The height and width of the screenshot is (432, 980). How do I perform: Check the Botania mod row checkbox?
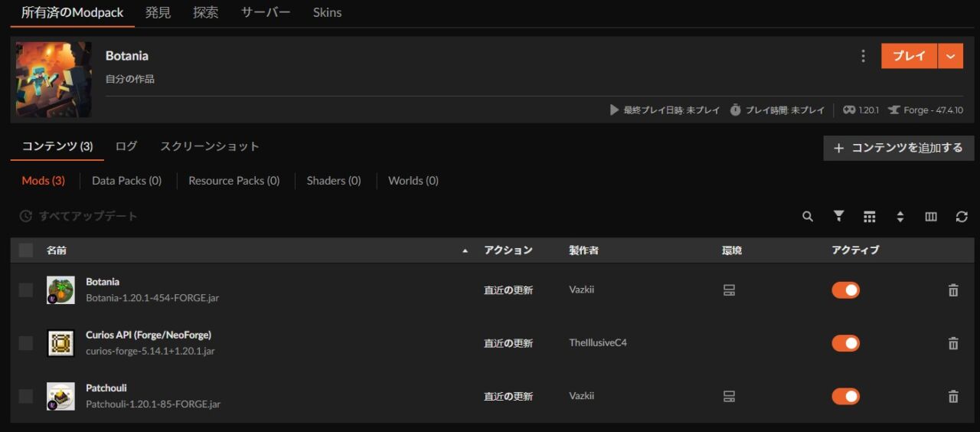click(x=26, y=290)
